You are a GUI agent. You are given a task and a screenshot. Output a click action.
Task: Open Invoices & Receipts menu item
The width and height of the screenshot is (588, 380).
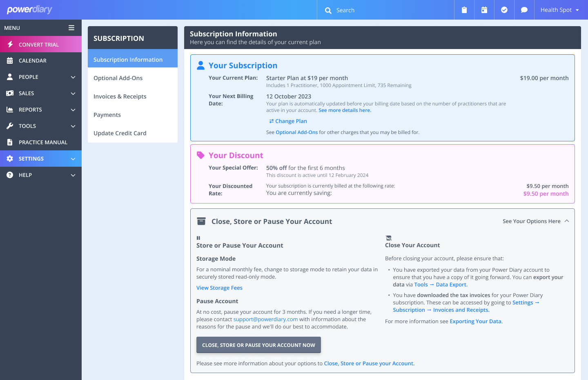(120, 96)
